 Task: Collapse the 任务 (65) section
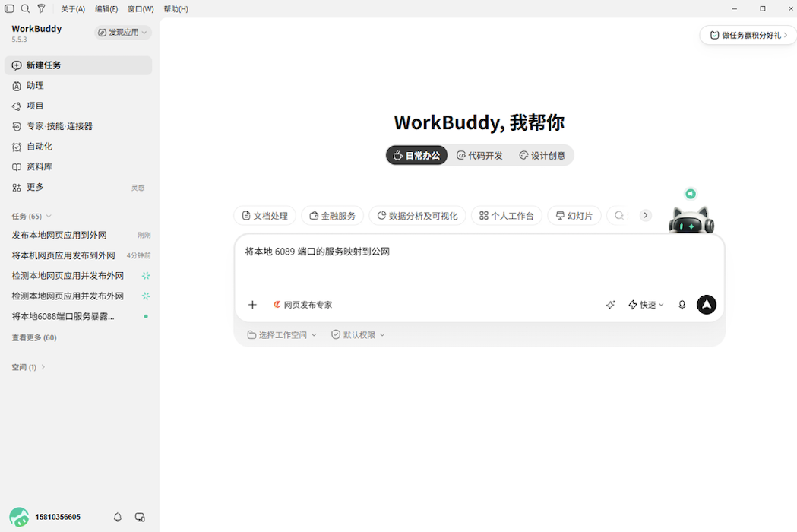tap(31, 216)
